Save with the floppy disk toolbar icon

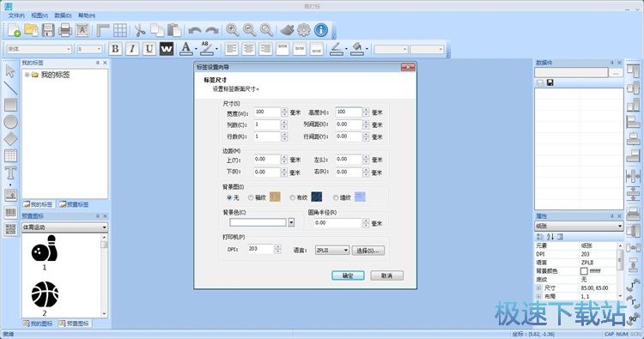click(x=48, y=30)
